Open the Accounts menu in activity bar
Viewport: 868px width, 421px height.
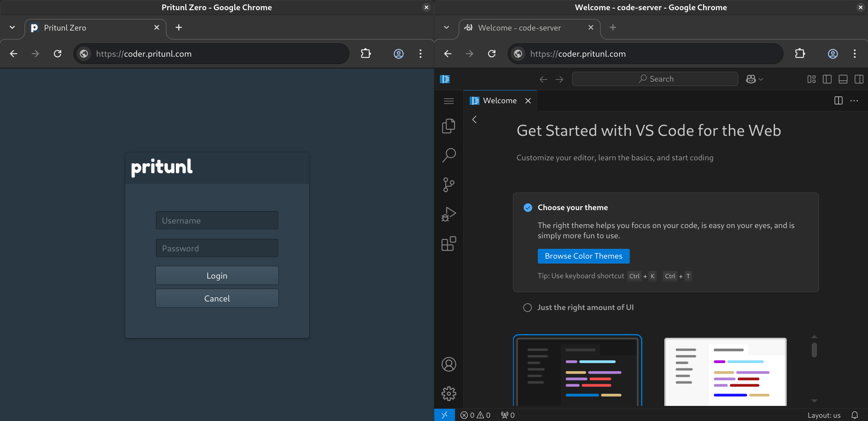448,364
